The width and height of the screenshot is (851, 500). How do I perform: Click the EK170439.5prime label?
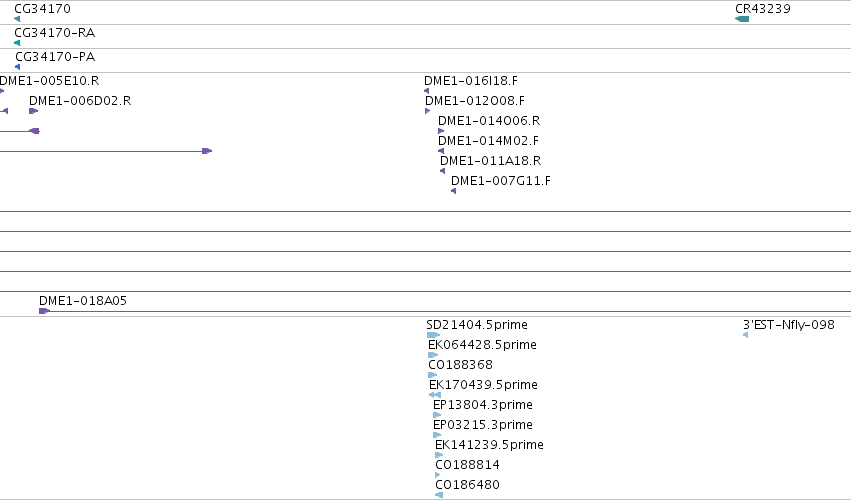pos(484,385)
